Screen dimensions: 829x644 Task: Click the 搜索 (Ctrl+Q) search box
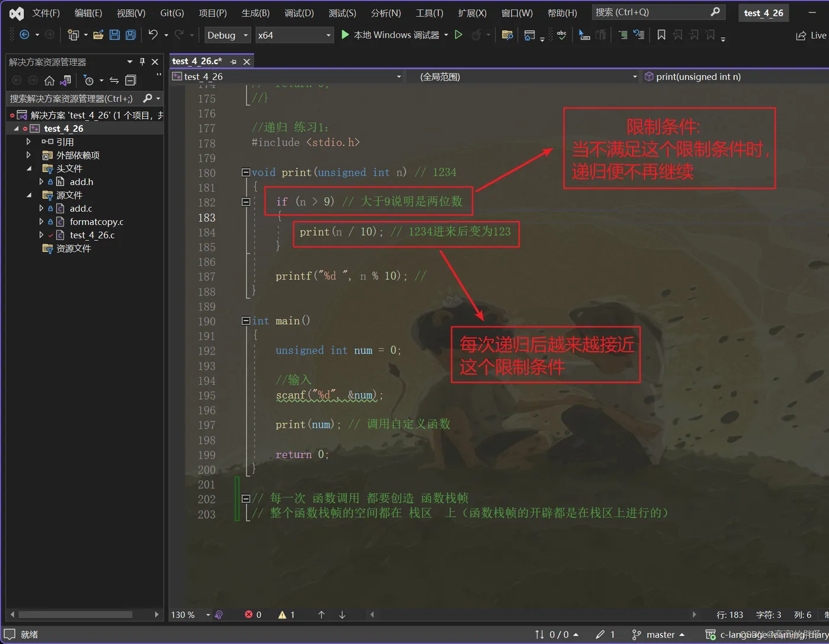[658, 12]
